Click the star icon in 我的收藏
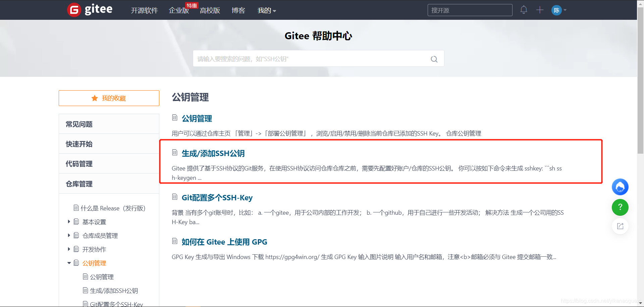This screenshot has width=644, height=307. (x=95, y=98)
